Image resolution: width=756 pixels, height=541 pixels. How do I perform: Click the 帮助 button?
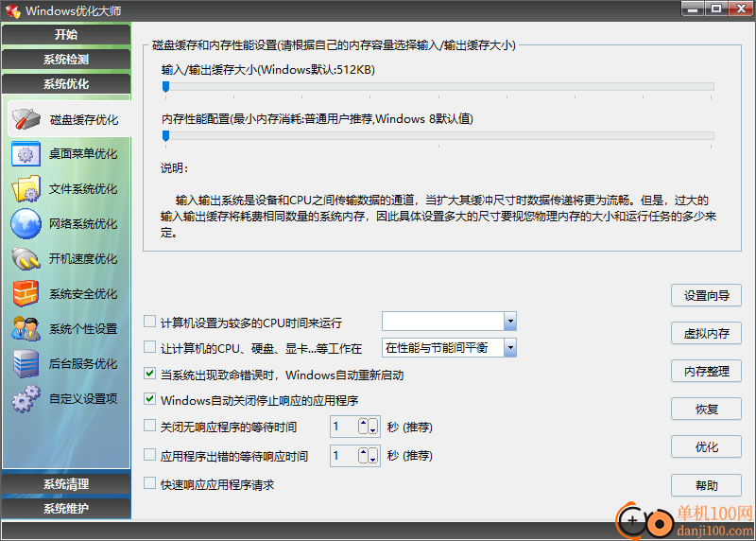(x=706, y=485)
